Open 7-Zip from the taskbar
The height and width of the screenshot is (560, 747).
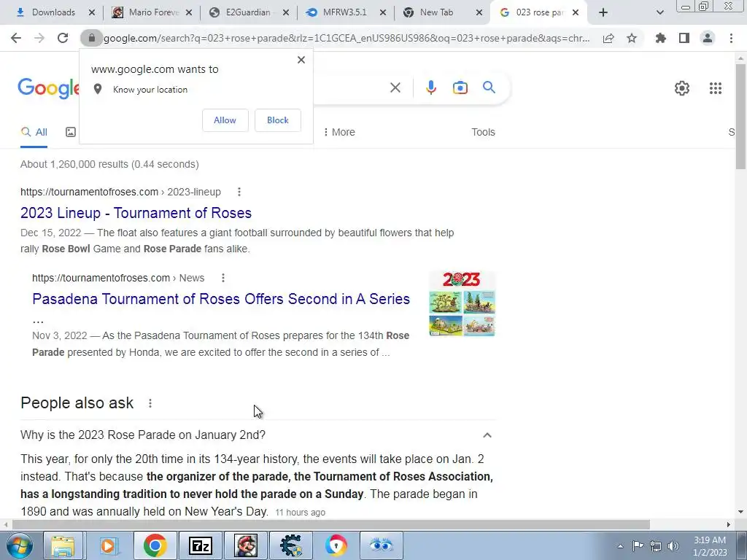click(x=200, y=545)
